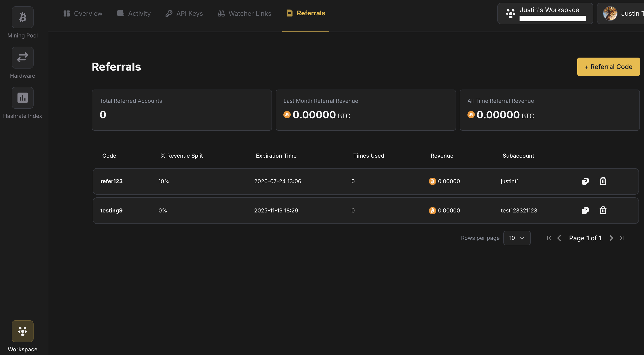This screenshot has height=355, width=644.
Task: Click the Hashrate Index label
Action: click(x=23, y=116)
